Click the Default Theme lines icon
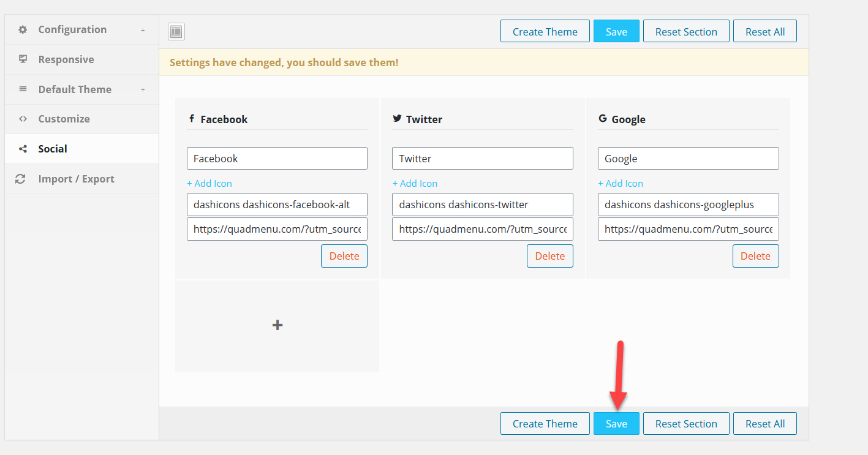 click(x=23, y=89)
